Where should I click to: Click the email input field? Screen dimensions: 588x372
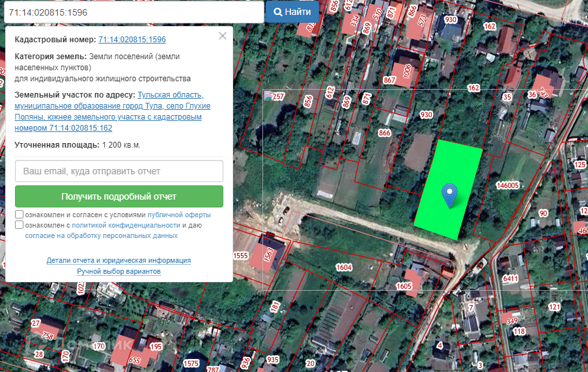pos(119,171)
